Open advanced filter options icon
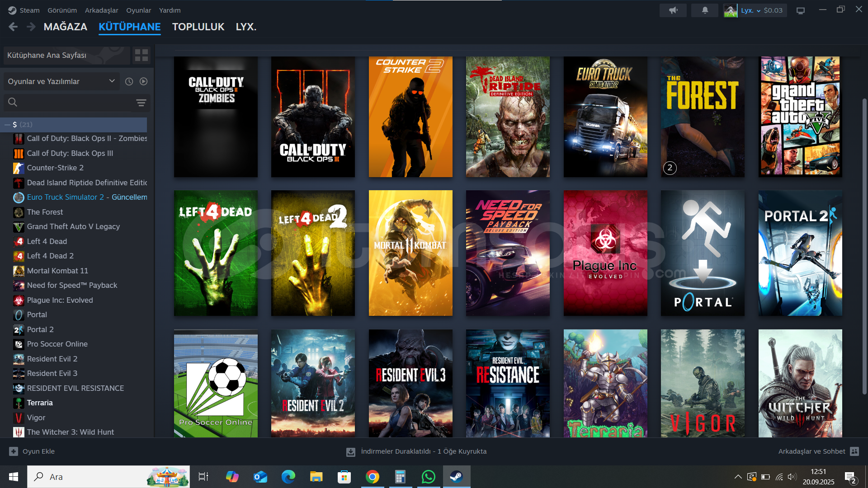This screenshot has height=488, width=868. (141, 103)
